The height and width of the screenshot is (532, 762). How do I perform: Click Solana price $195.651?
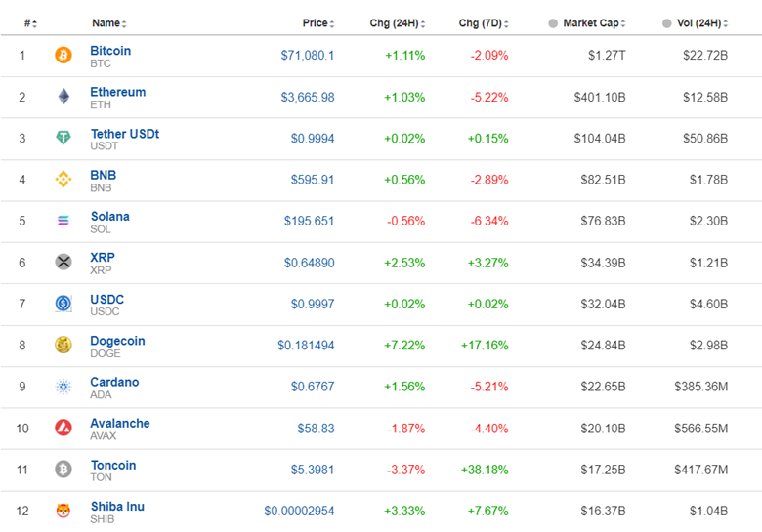(x=309, y=221)
